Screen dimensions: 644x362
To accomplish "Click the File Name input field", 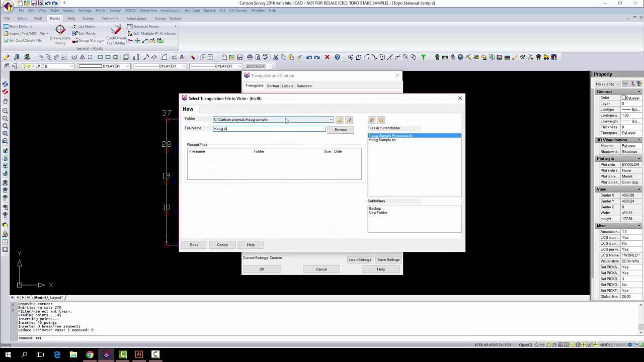I will click(269, 129).
